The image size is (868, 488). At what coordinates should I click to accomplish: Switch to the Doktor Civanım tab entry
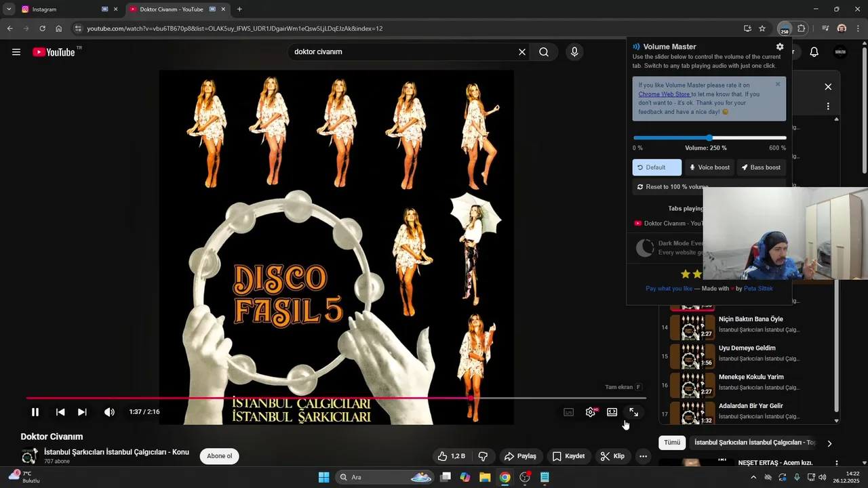669,223
